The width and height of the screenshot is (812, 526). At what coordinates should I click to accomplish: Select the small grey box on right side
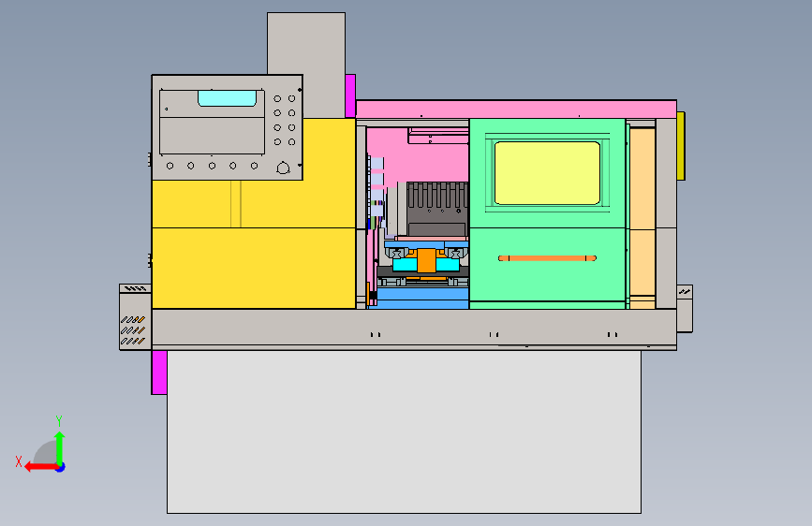click(685, 309)
